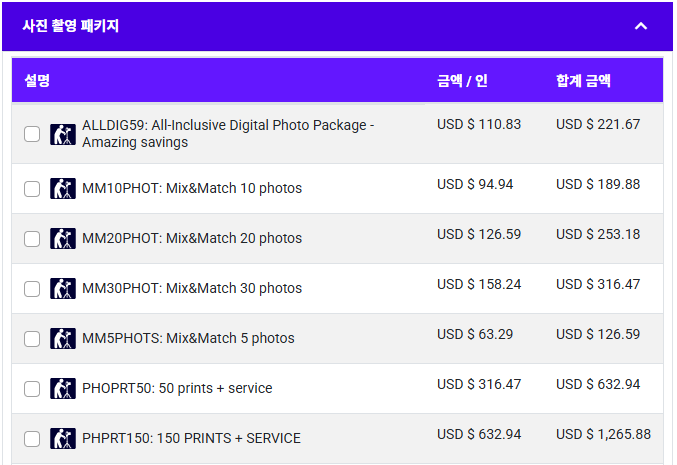This screenshot has height=465, width=677.
Task: Click the 금액 / 인 column header
Action: pyautogui.click(x=462, y=81)
